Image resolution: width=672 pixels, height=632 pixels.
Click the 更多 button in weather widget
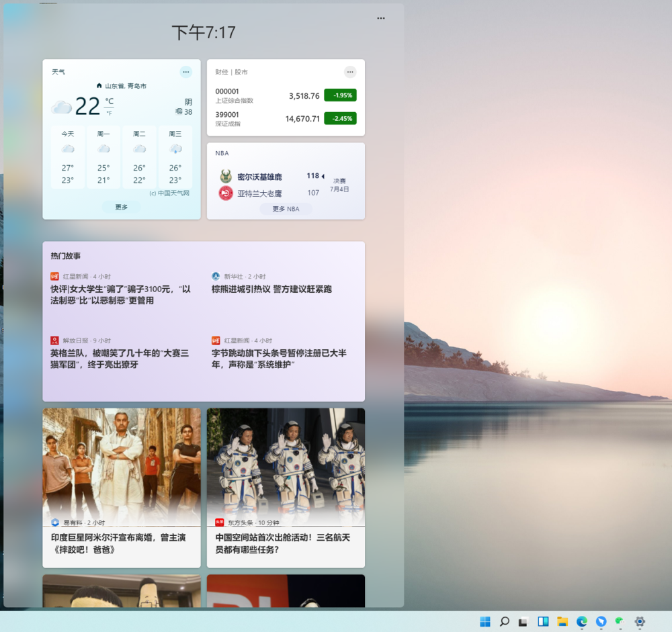click(121, 207)
